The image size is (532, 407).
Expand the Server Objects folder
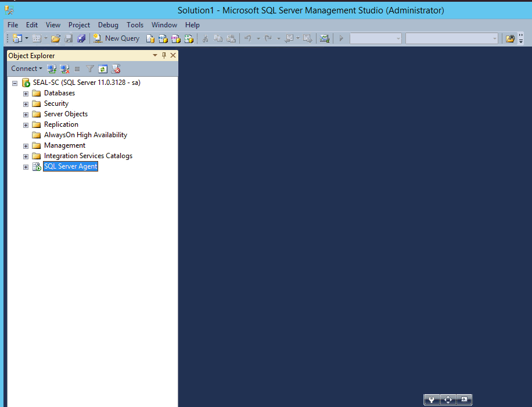[26, 115]
